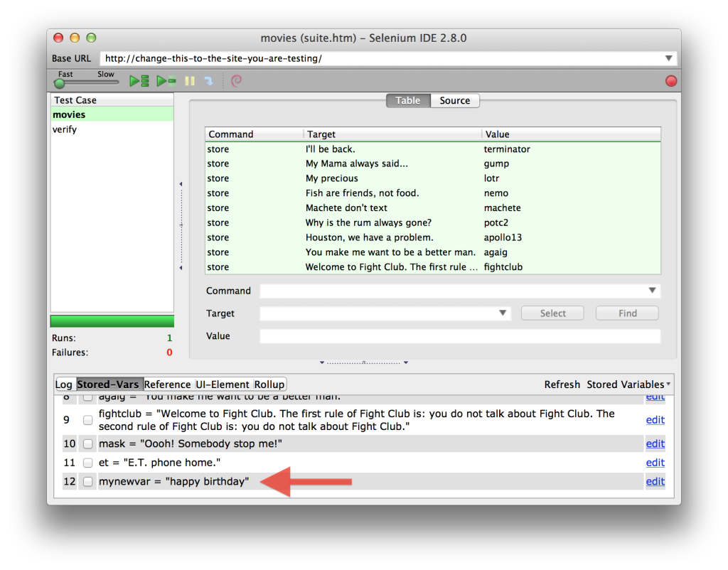728x570 pixels.
Task: Play the entire test suite
Action: pyautogui.click(x=139, y=81)
